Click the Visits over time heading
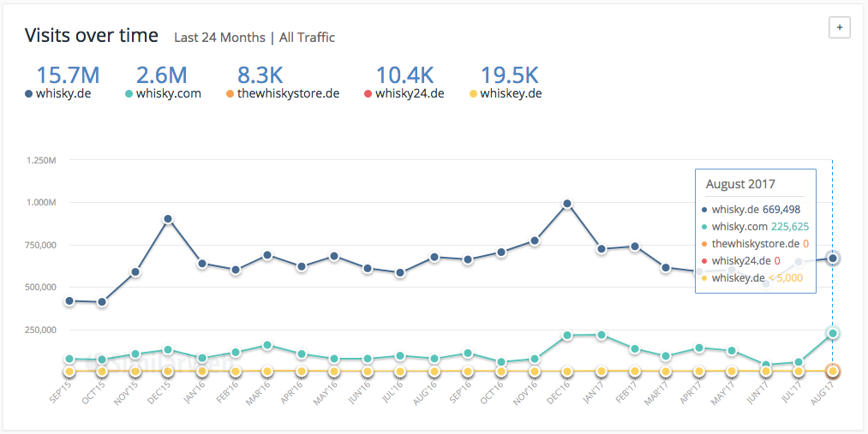Viewport: 868px width, 434px height. pos(92,36)
